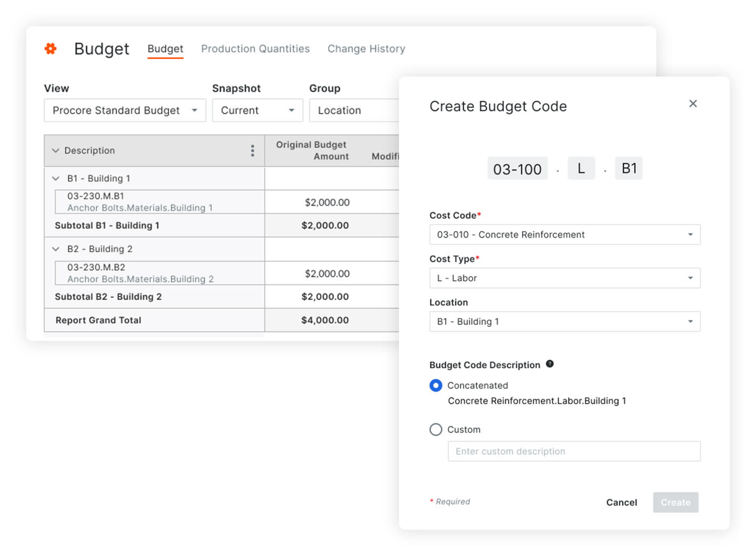Click the custom description input field
The height and width of the screenshot is (556, 756).
tap(574, 451)
